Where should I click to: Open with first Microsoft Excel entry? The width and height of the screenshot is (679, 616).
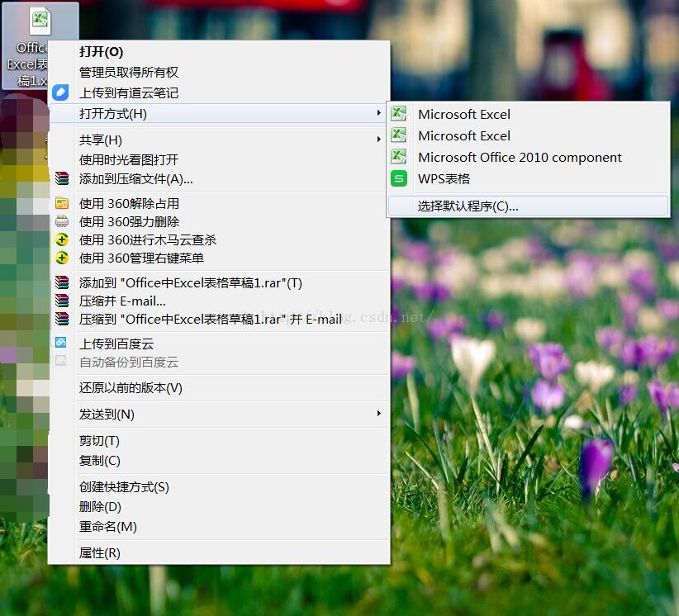tap(528, 114)
